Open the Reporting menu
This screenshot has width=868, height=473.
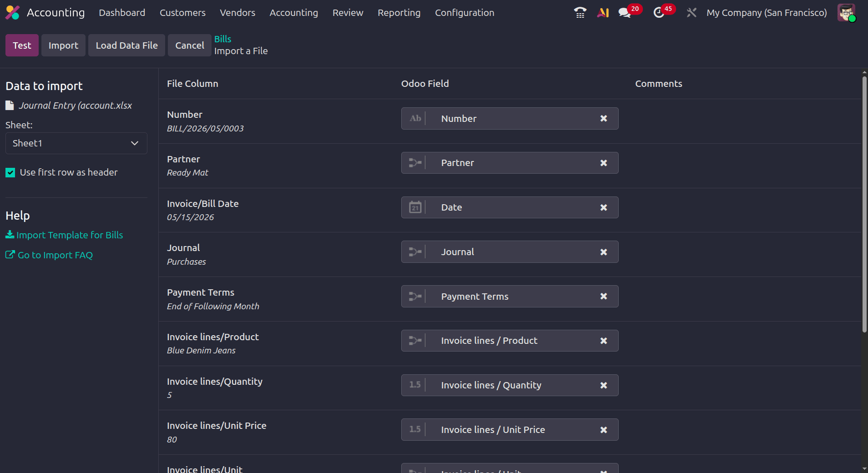pos(399,13)
